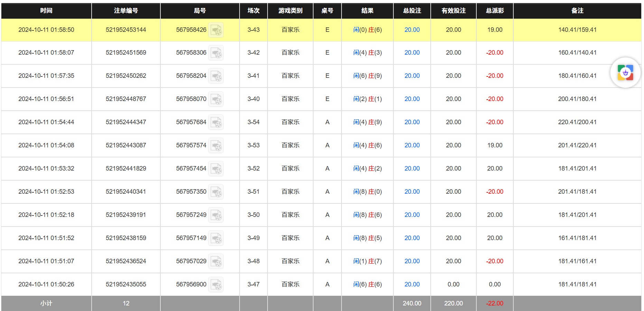Open video icon next to 567957249

[216, 215]
